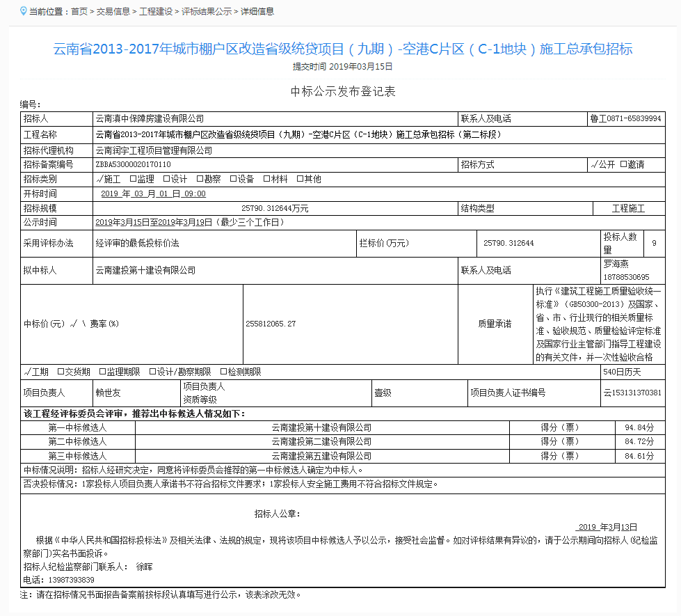
Task: Navigate to 评标结果公示 breadcrumb
Action: [x=207, y=11]
